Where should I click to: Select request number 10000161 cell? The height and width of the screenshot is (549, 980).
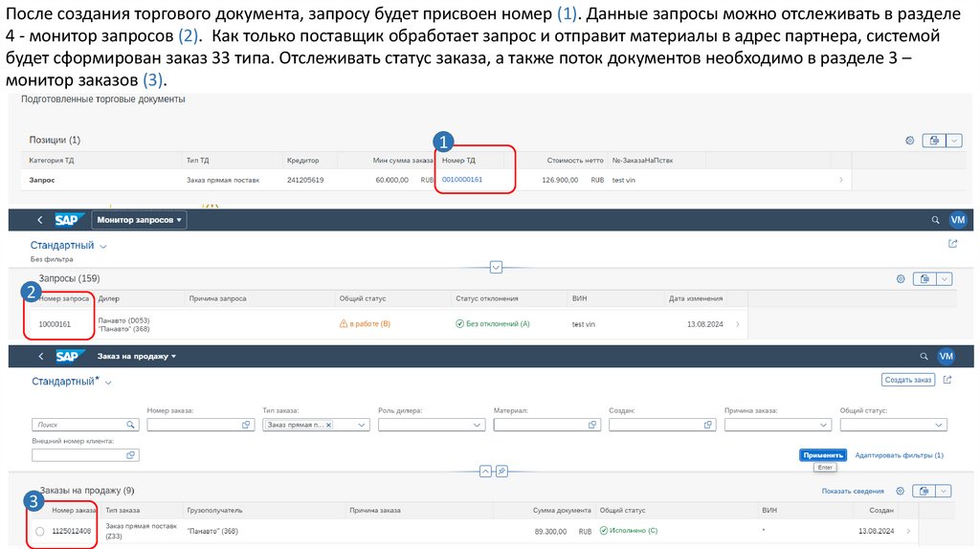[x=55, y=324]
